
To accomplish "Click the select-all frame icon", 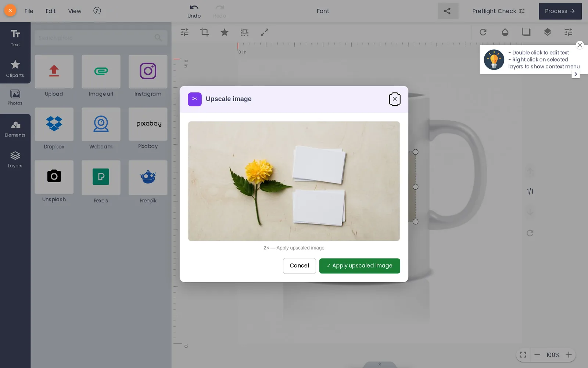I will pyautogui.click(x=244, y=32).
